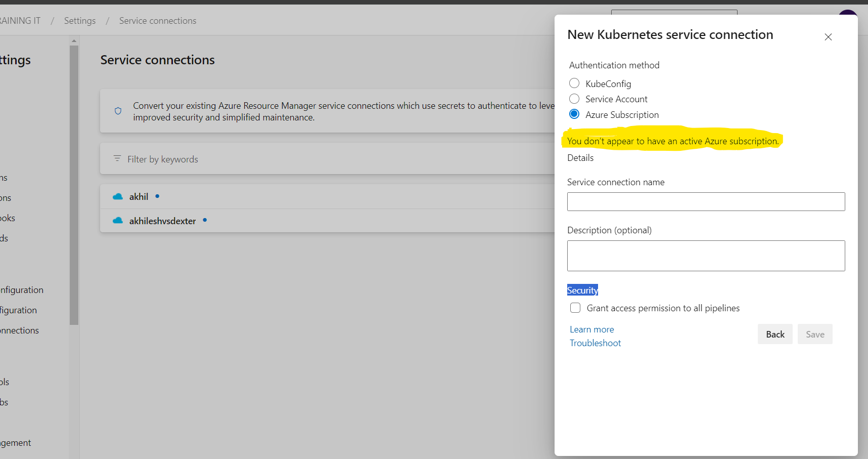Click the Save button

(x=815, y=334)
